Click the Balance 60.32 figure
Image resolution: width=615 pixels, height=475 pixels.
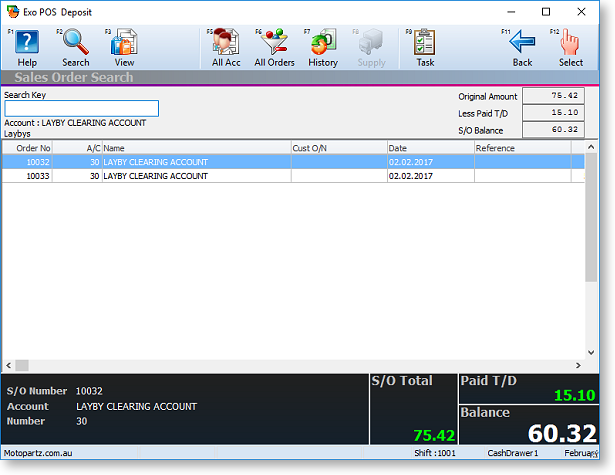pyautogui.click(x=562, y=433)
